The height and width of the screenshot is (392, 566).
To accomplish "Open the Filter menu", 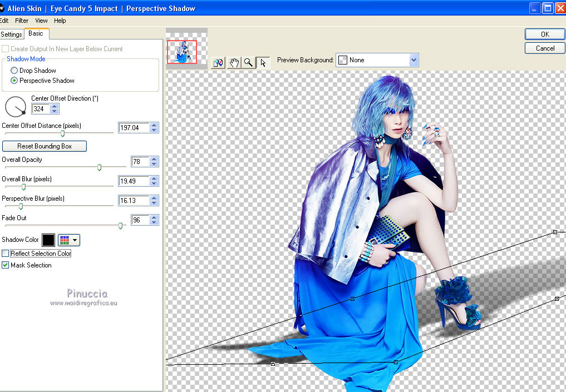I will tap(22, 21).
